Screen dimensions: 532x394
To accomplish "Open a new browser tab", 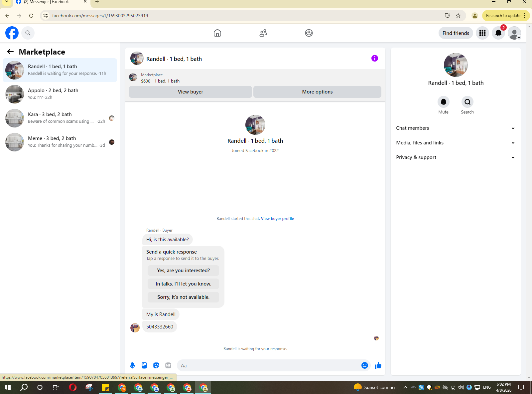I will [97, 2].
